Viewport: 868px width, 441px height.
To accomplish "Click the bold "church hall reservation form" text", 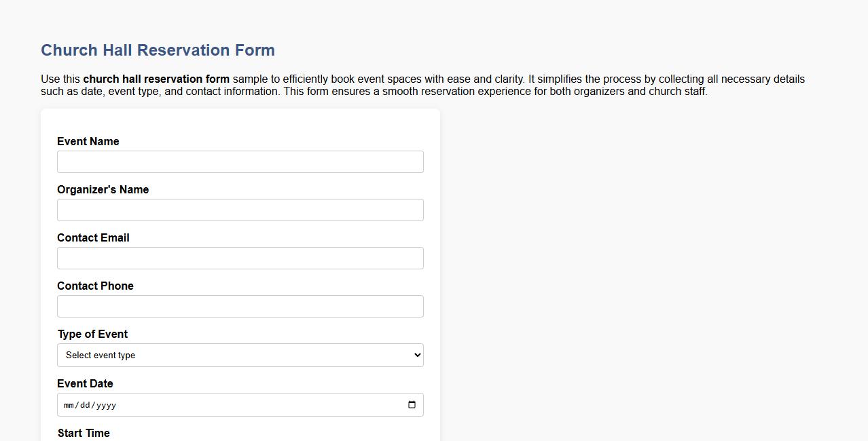I will pos(156,79).
